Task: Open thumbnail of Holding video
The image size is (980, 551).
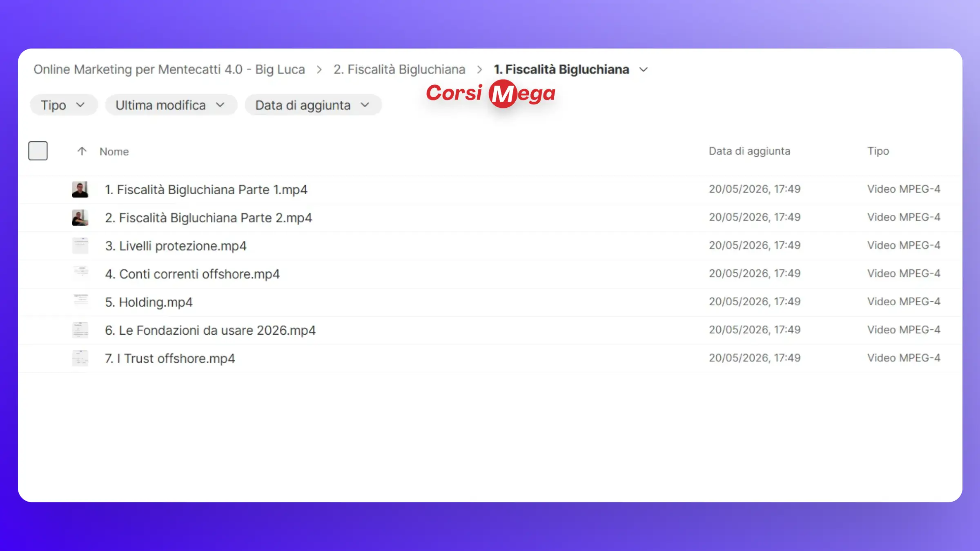Action: tap(80, 302)
